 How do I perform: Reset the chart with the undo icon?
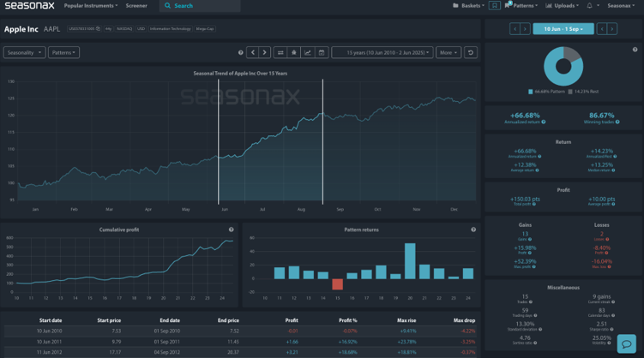pyautogui.click(x=471, y=52)
